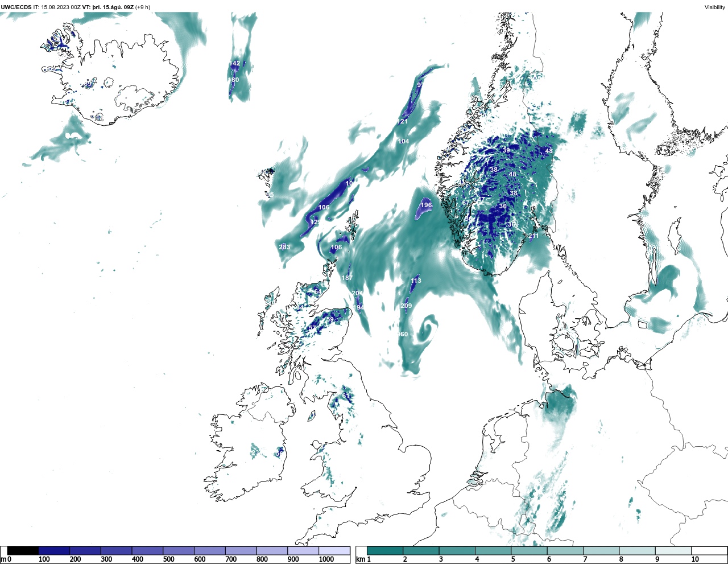Image resolution: width=728 pixels, height=564 pixels.
Task: Click the 'km' unit label on legend
Action: pyautogui.click(x=361, y=559)
